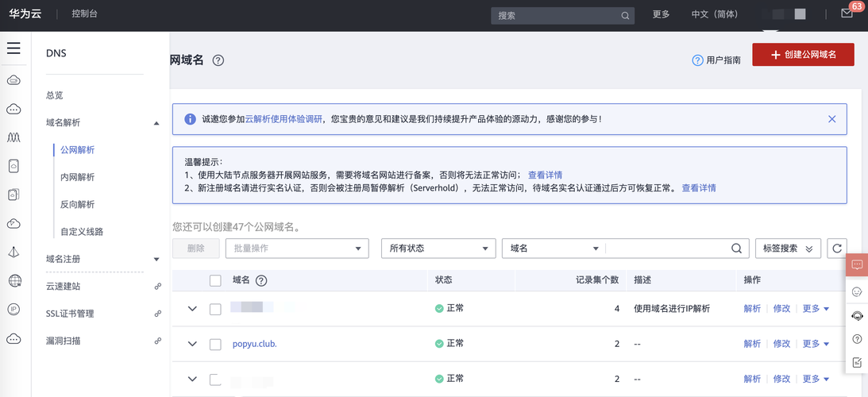Tick checkbox for popyu.club. row
The image size is (868, 397).
pos(215,344)
